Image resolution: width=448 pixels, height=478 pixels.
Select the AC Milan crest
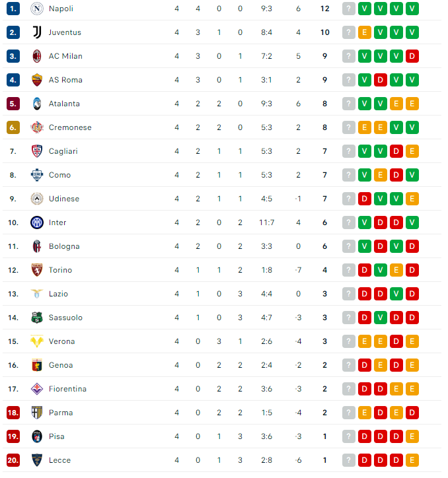pos(37,56)
